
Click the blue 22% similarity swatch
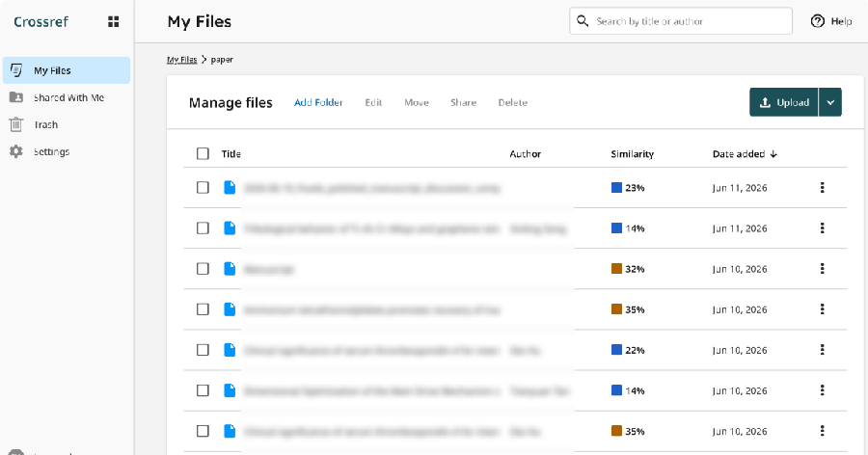tap(616, 350)
